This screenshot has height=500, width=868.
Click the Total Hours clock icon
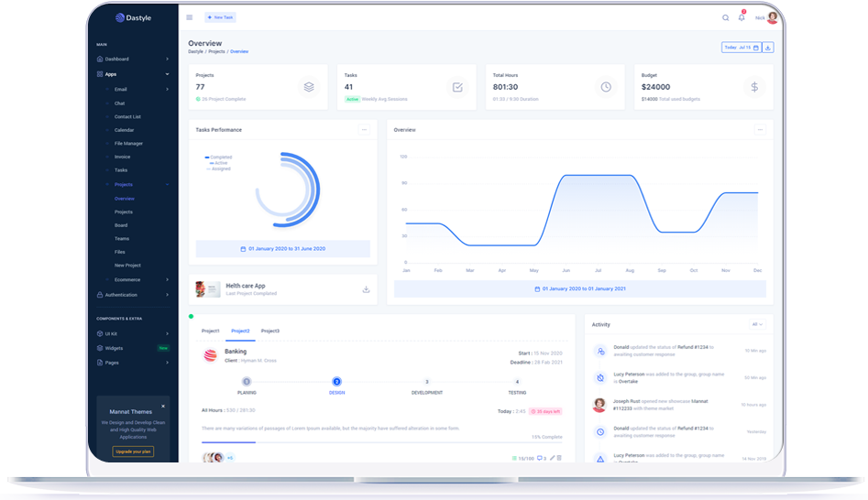[606, 87]
